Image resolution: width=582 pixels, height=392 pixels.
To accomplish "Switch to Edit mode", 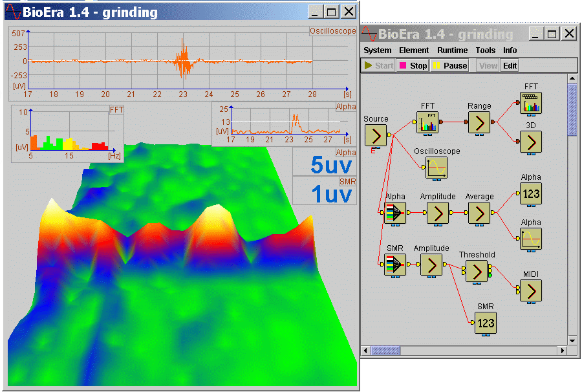I will point(510,66).
